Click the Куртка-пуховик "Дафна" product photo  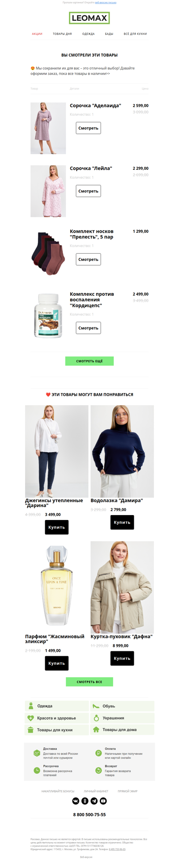[122, 587]
